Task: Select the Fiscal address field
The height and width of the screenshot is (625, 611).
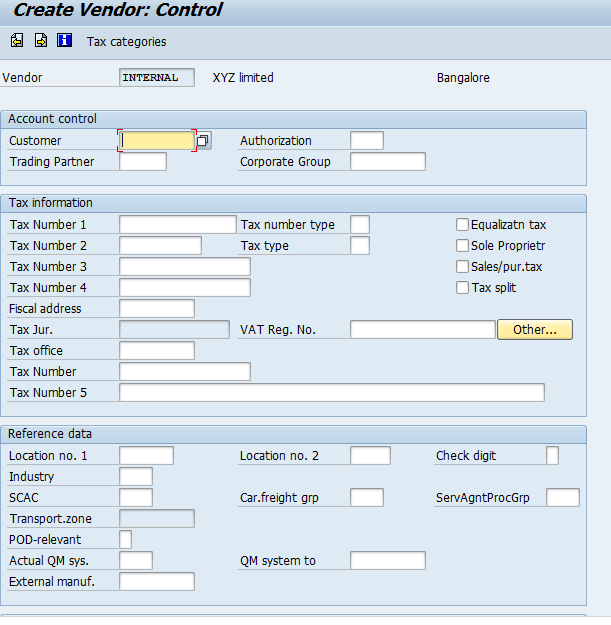Action: tap(157, 309)
